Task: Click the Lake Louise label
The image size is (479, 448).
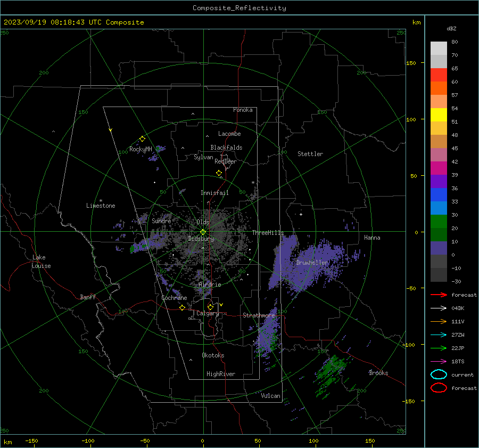Action: pyautogui.click(x=41, y=262)
